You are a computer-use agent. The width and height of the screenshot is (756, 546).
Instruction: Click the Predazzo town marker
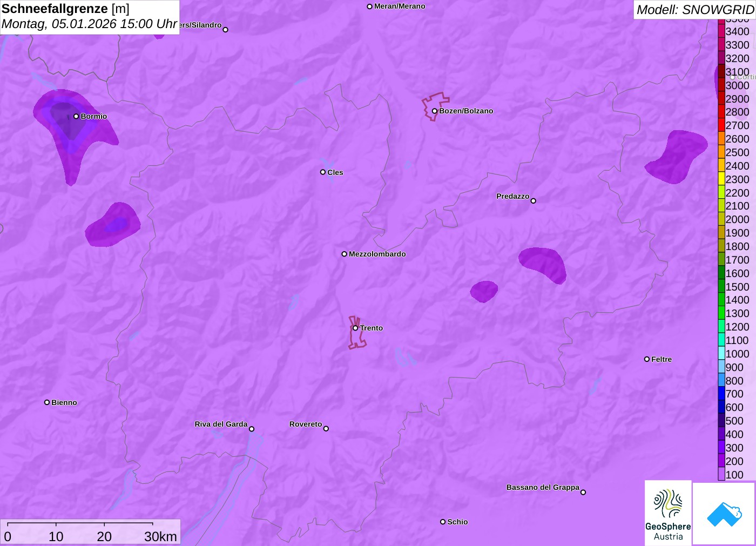534,201
